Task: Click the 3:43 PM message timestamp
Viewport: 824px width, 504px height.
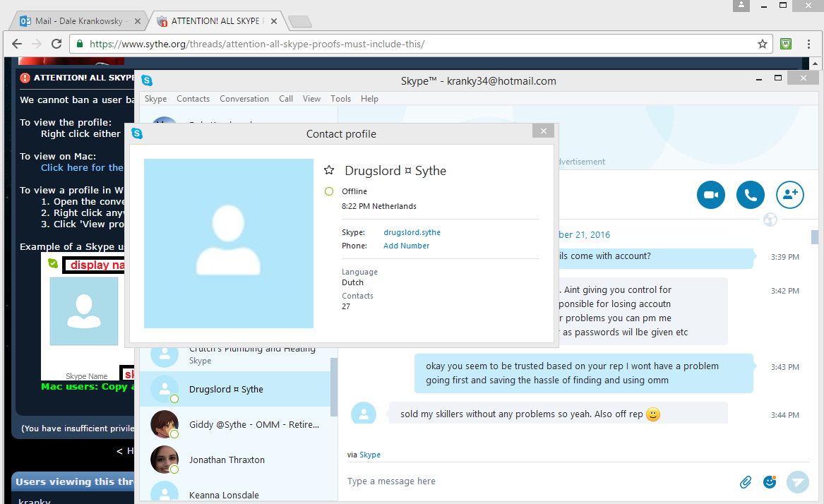Action: point(784,367)
